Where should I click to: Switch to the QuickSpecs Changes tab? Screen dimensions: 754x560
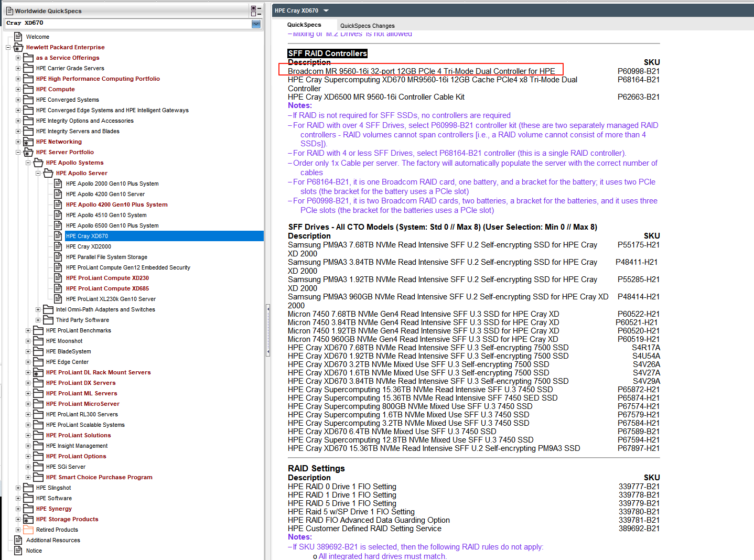point(367,26)
